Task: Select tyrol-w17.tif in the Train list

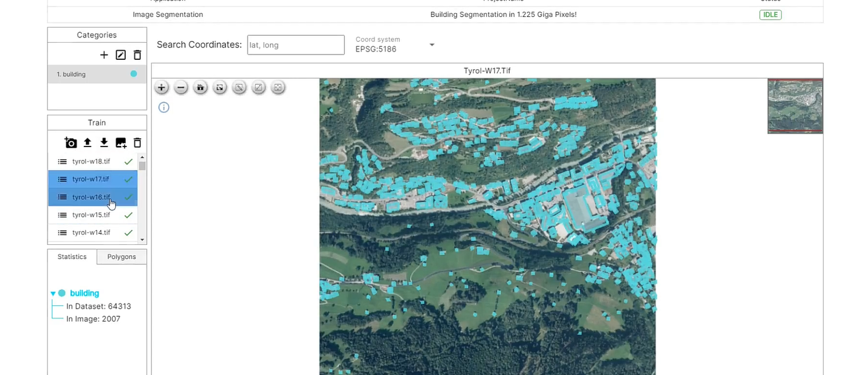Action: tap(92, 179)
